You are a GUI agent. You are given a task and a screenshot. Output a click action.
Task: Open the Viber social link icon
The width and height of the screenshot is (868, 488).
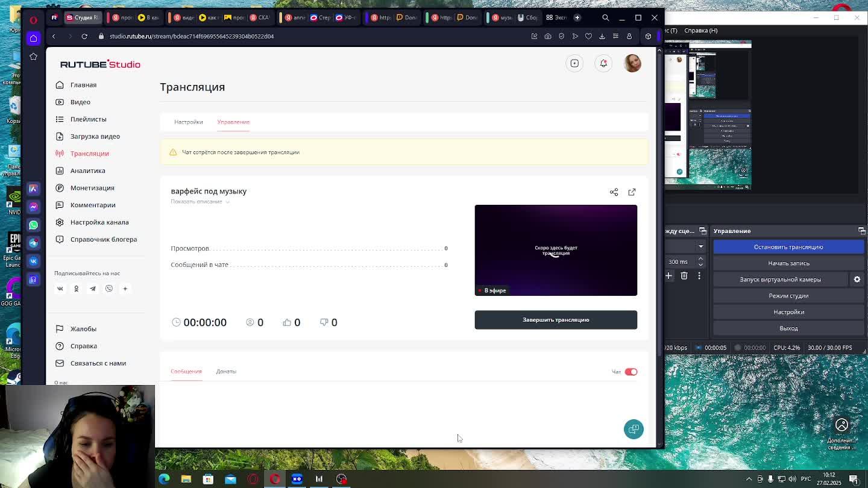(x=108, y=289)
